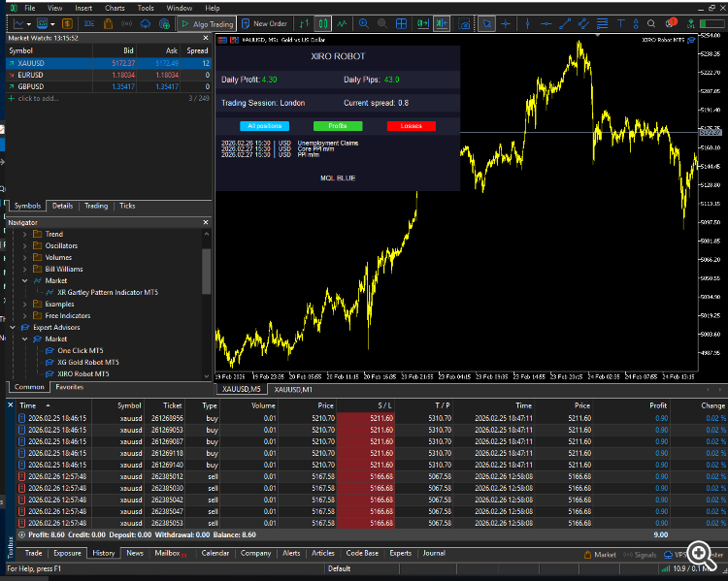The image size is (728, 581).
Task: Expand the Bill Williams folder
Action: point(24,269)
